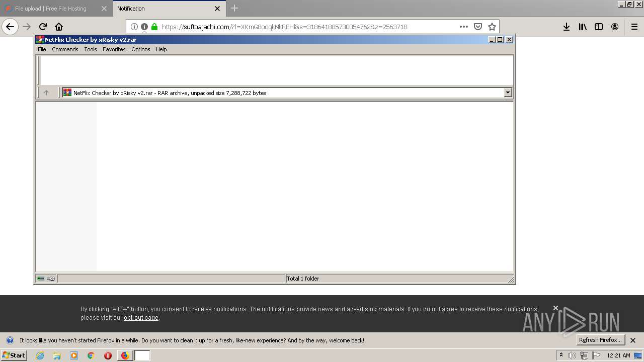The height and width of the screenshot is (362, 644).
Task: Open WinRAR Options menu
Action: (x=141, y=49)
